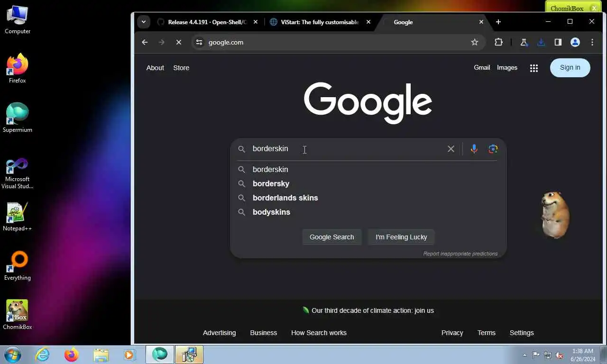Choose the 'borderskin' suggestion
Screen dimensions: 607x364
[x=368, y=169]
